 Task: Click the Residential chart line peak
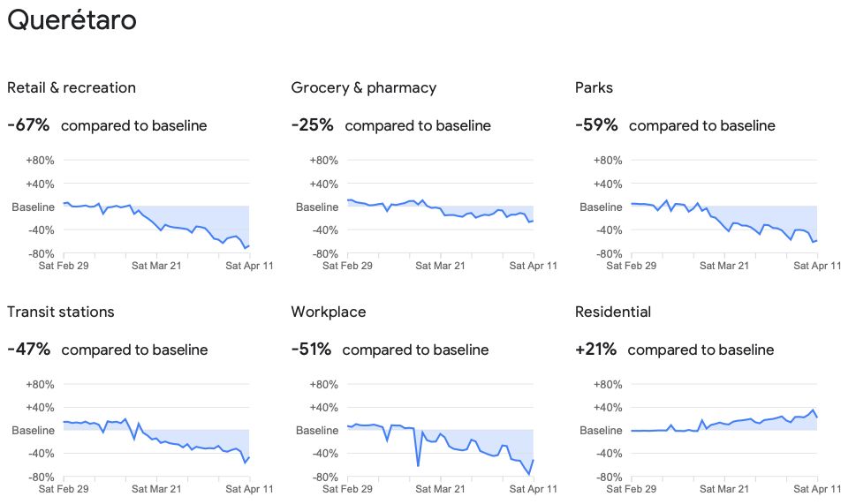[x=813, y=410]
